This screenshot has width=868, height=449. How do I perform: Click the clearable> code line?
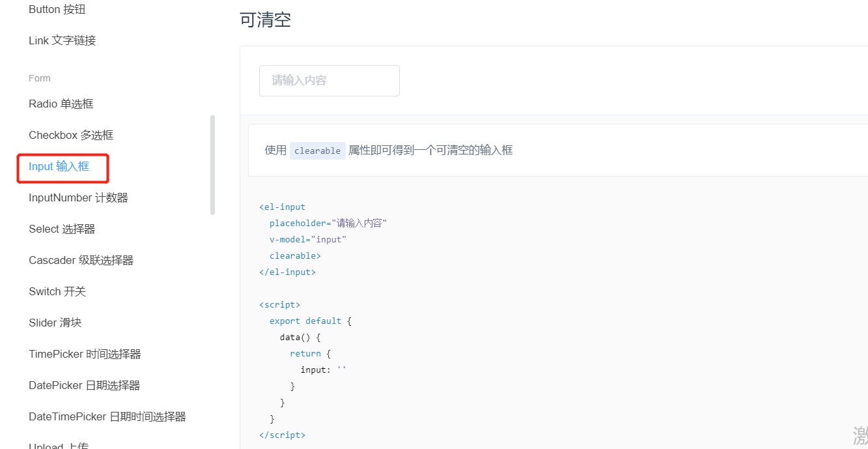[295, 255]
